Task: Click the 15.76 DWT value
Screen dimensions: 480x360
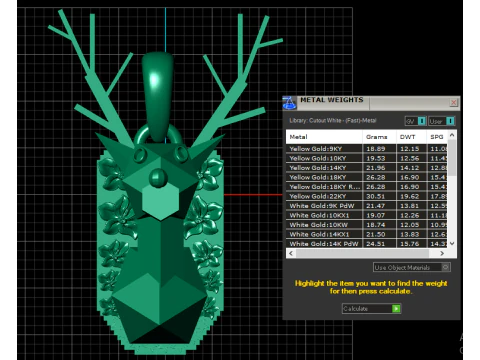Action: 410,244
